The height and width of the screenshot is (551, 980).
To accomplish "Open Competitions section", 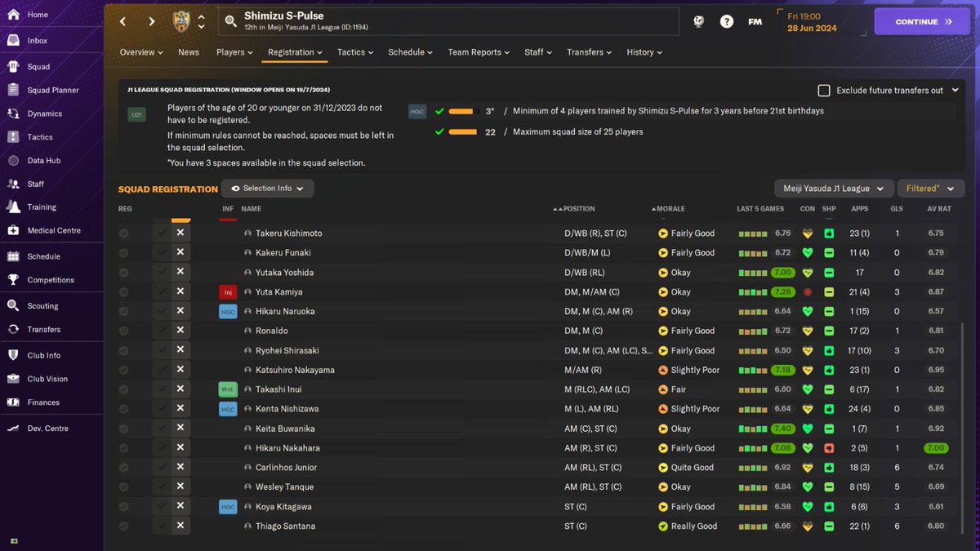I will point(51,280).
